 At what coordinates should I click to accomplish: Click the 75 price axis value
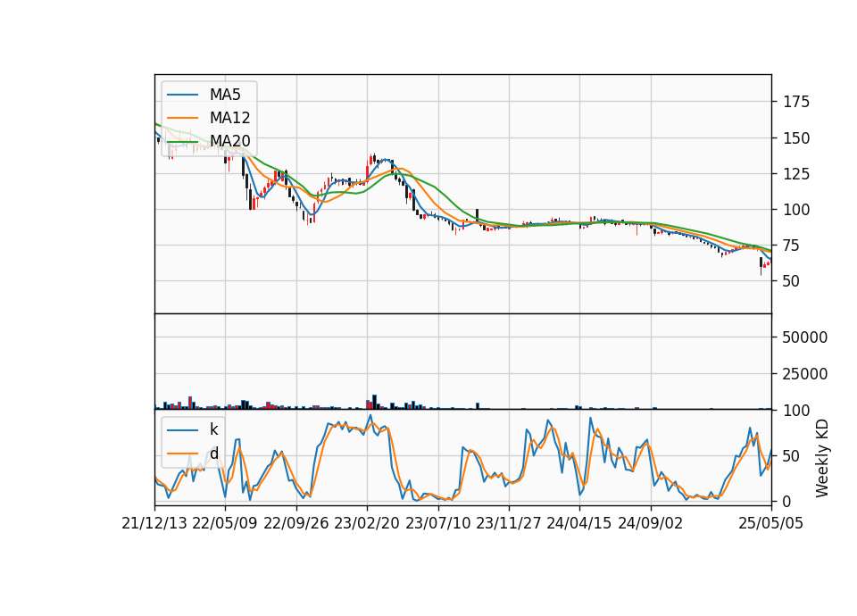coord(792,246)
